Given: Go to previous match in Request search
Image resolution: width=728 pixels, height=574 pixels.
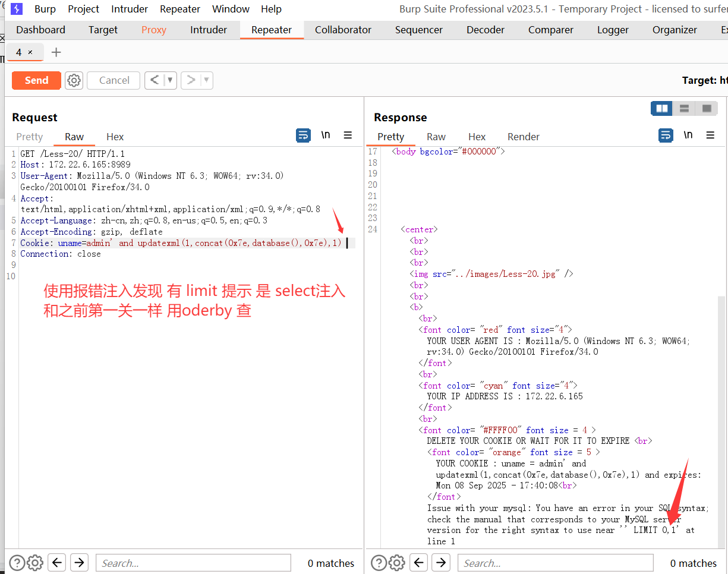Looking at the screenshot, I should click(x=56, y=562).
